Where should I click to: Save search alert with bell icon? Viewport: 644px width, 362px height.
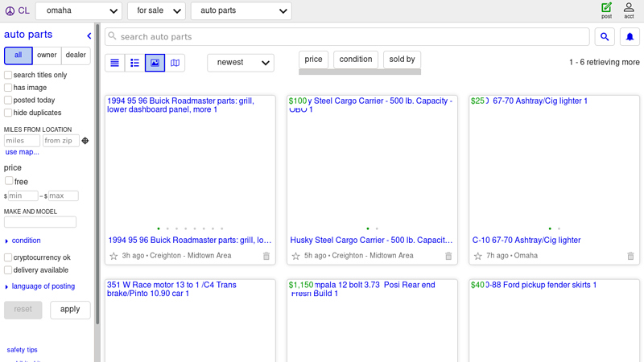[x=630, y=37]
